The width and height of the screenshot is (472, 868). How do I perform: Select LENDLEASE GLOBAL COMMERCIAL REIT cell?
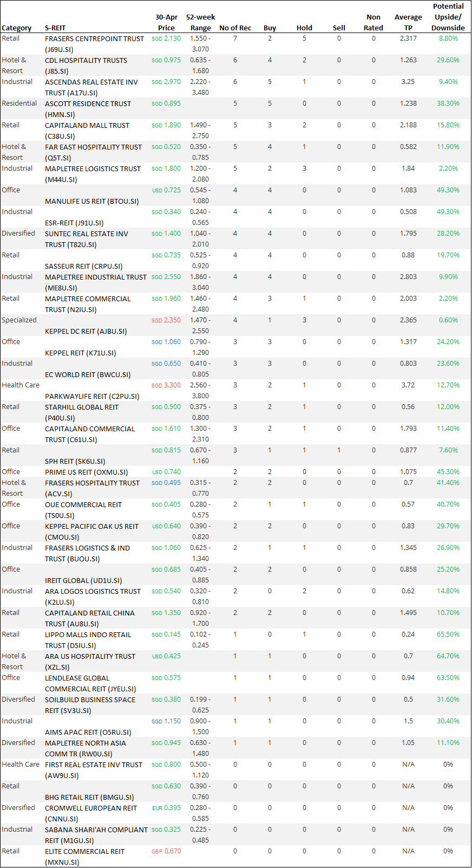90,683
